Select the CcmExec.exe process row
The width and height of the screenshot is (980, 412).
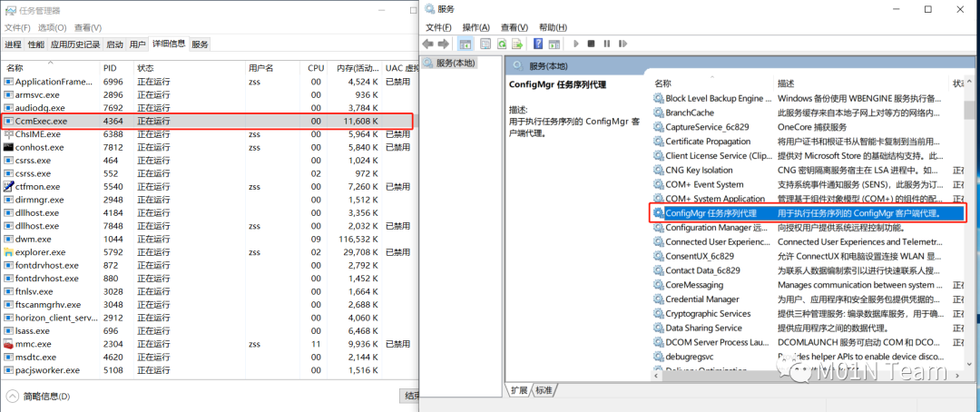pos(208,121)
